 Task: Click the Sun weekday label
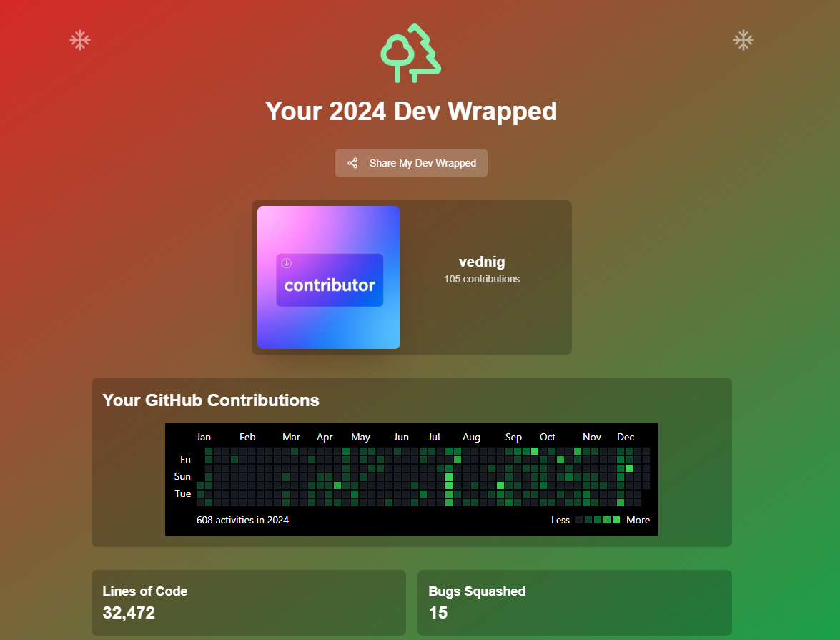click(182, 476)
